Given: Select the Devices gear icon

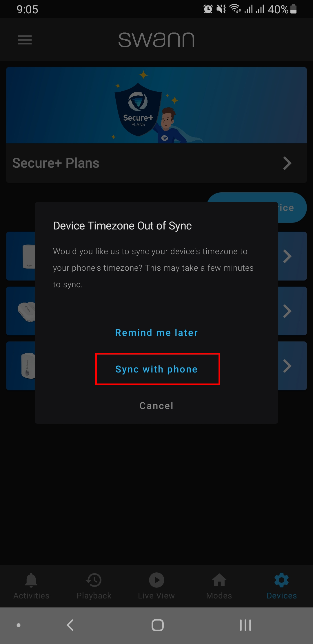Looking at the screenshot, I should click(282, 580).
